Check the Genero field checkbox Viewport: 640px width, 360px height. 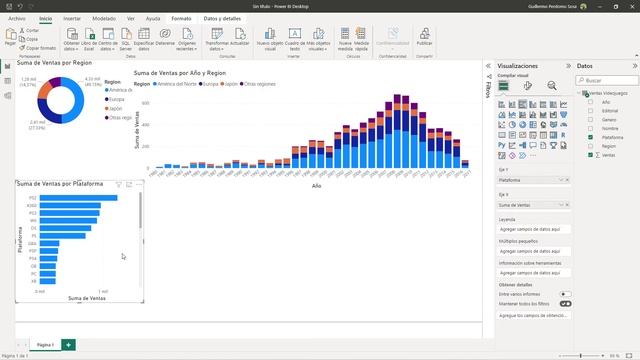click(x=590, y=120)
